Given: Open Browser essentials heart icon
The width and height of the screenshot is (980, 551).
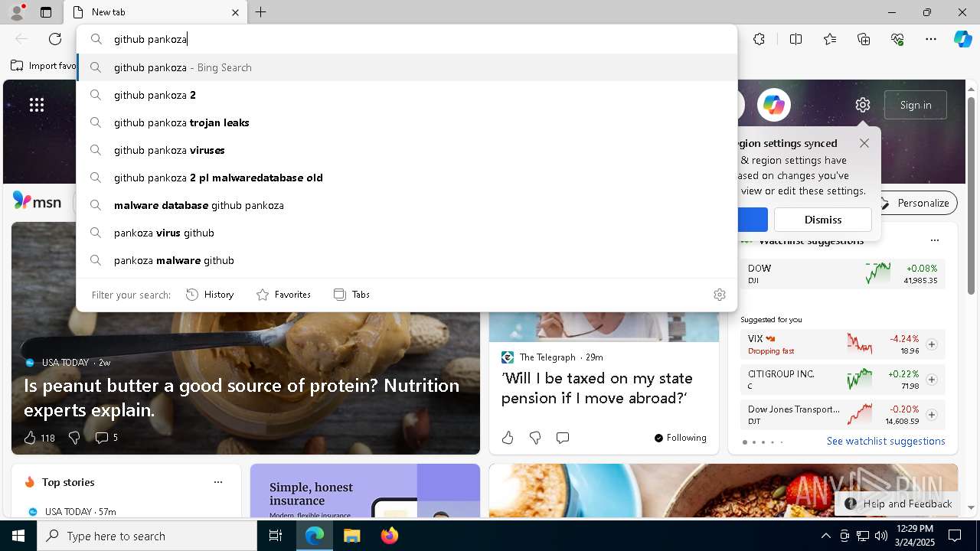Looking at the screenshot, I should pyautogui.click(x=897, y=39).
